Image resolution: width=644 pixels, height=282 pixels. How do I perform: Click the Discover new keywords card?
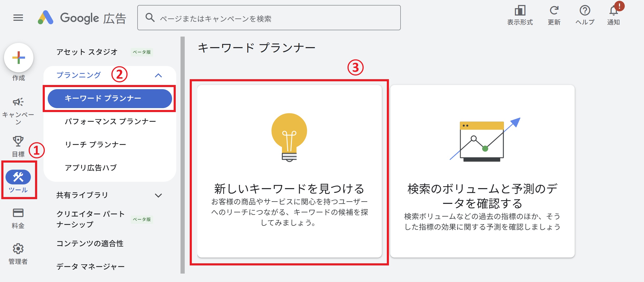click(289, 171)
